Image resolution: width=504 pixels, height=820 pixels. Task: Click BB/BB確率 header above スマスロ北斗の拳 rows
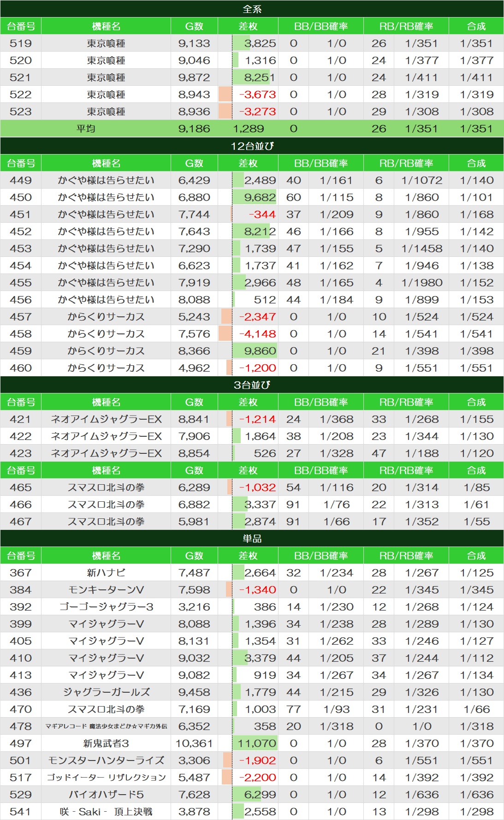[x=321, y=470]
